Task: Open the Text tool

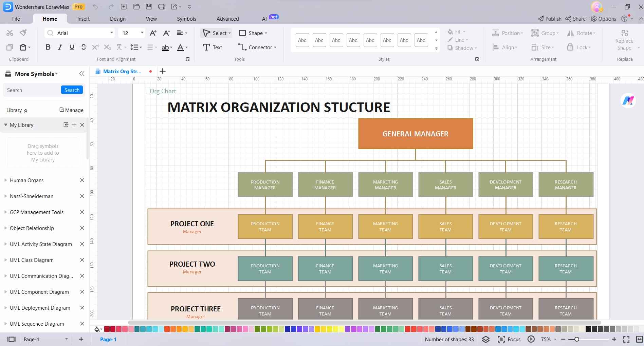Action: pyautogui.click(x=212, y=47)
